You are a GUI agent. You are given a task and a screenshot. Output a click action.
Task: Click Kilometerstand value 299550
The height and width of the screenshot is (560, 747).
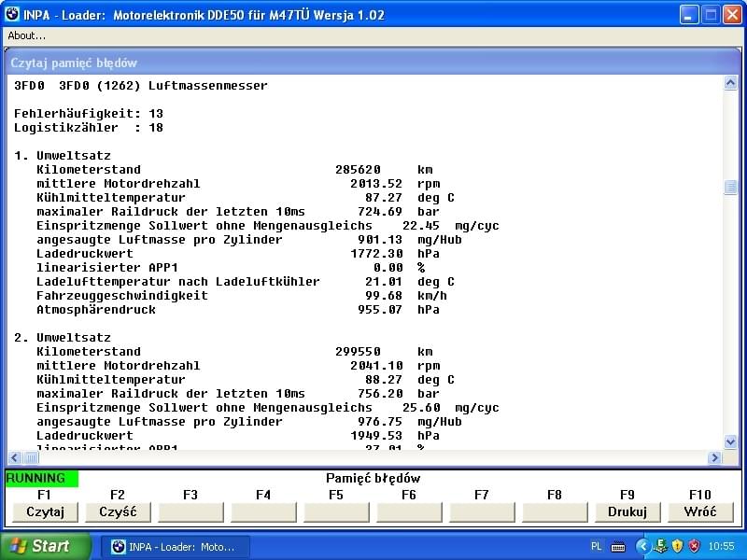coord(358,352)
